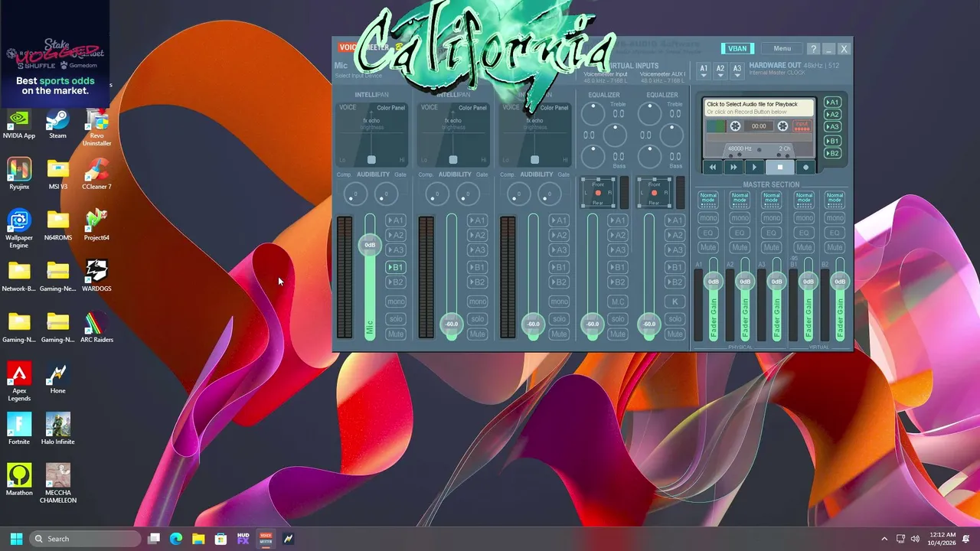Screen dimensions: 980x551
Task: Select the ARC Raiders desktop shortcut
Action: (x=96, y=328)
